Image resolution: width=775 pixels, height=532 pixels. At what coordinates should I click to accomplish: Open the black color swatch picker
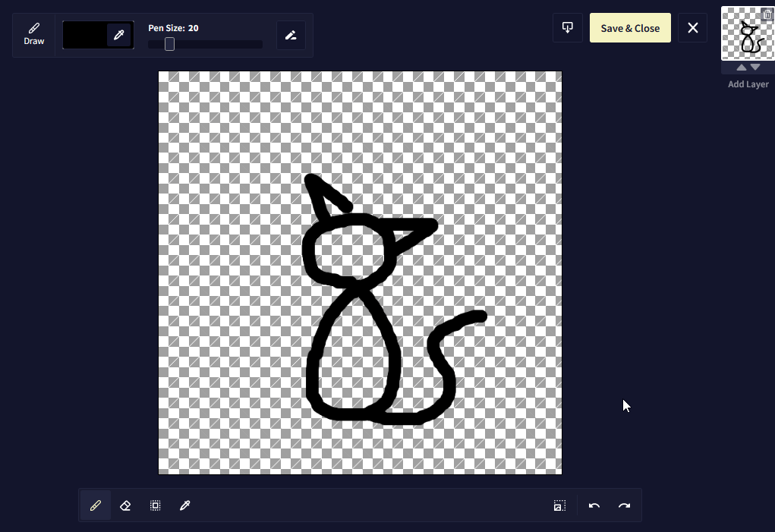pos(85,35)
